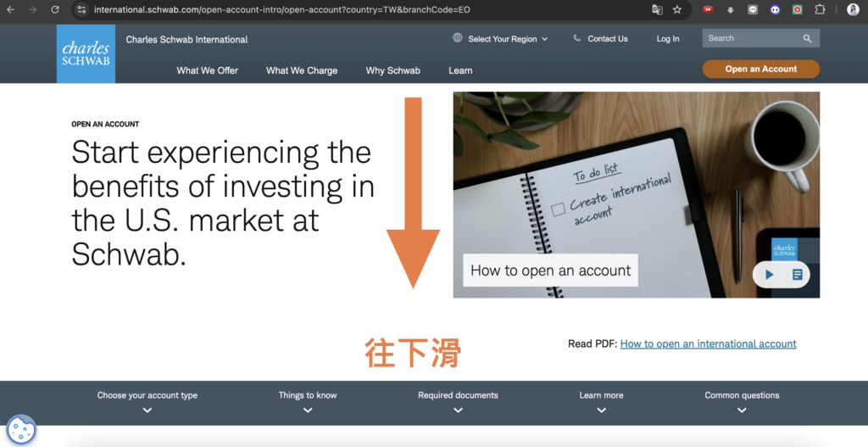Bookmark this page with the star icon
Viewport: 868px width, 447px height.
click(677, 10)
